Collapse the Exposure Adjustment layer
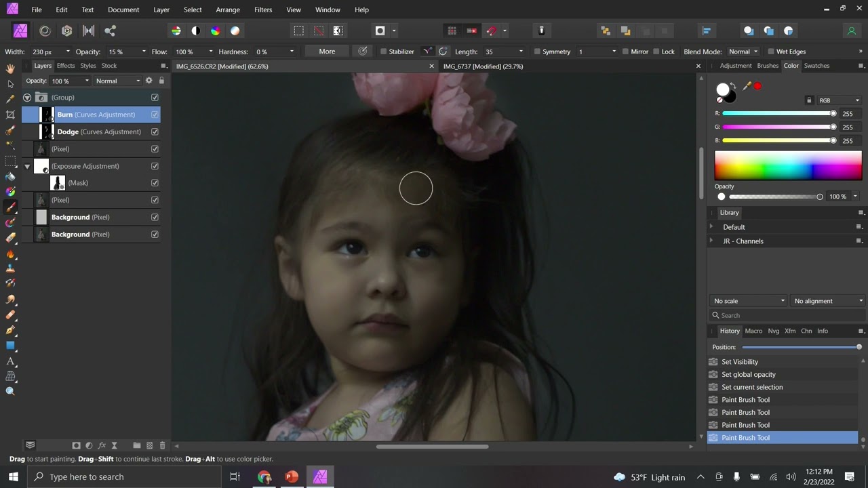Viewport: 868px width, 488px height. click(x=27, y=166)
